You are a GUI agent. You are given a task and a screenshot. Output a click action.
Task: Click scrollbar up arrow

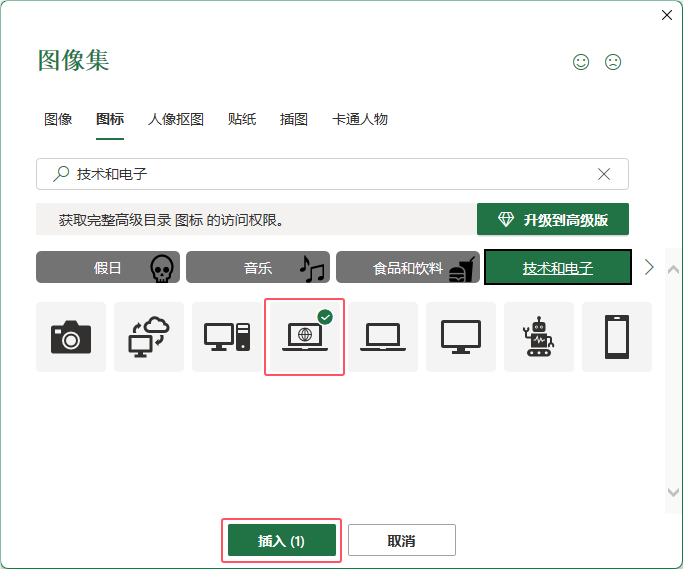click(x=673, y=270)
